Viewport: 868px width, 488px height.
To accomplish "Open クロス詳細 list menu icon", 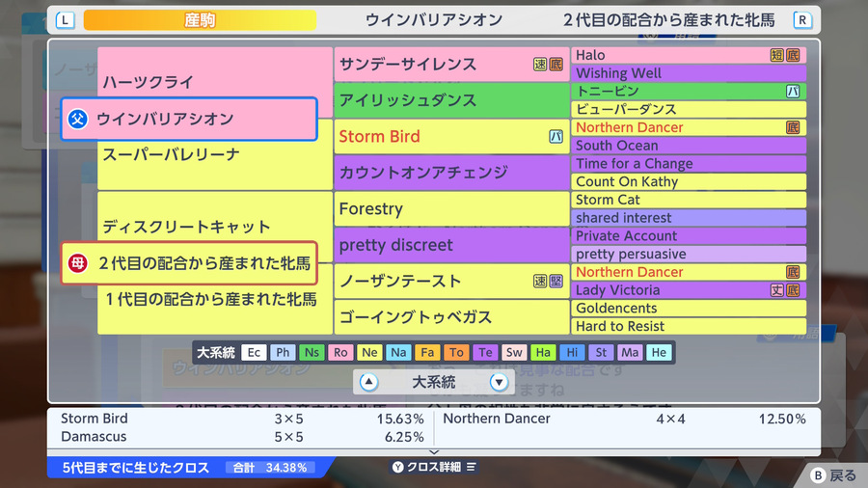I will (x=471, y=467).
